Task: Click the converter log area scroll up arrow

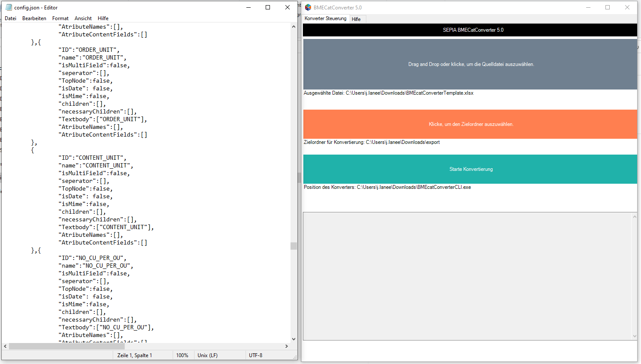Action: [635, 217]
